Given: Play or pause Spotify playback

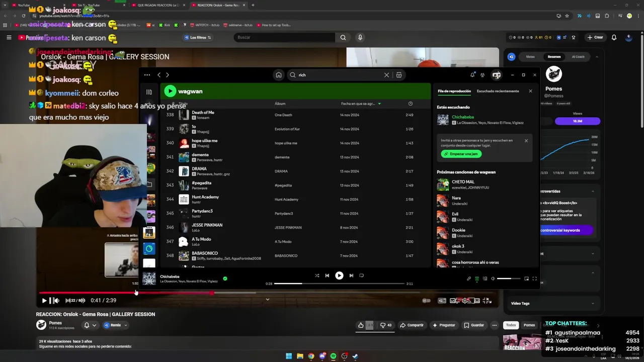Looking at the screenshot, I should coord(339,276).
